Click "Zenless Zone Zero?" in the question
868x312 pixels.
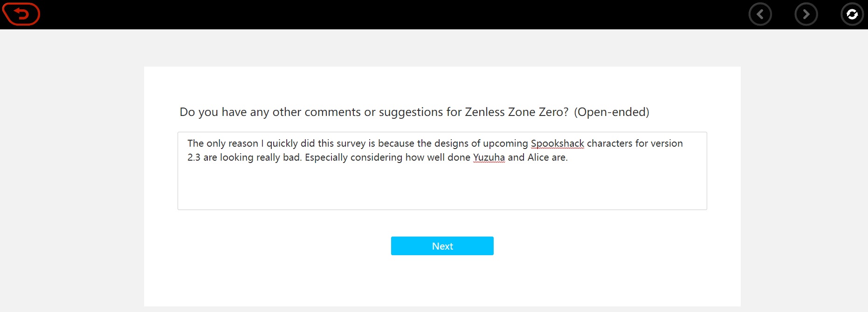click(x=517, y=112)
